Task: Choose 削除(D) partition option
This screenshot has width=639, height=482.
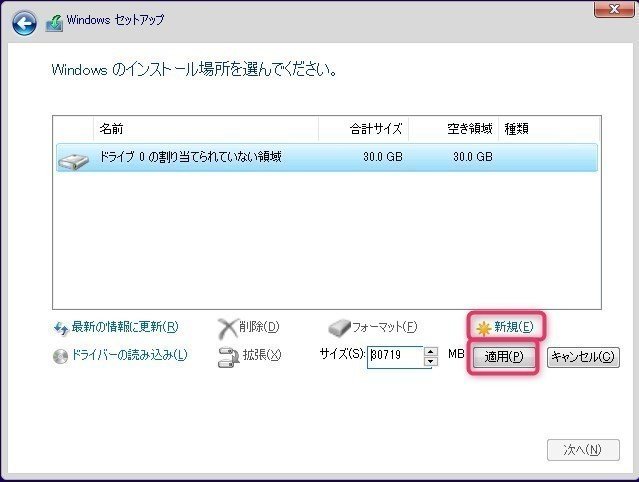Action: pyautogui.click(x=259, y=327)
